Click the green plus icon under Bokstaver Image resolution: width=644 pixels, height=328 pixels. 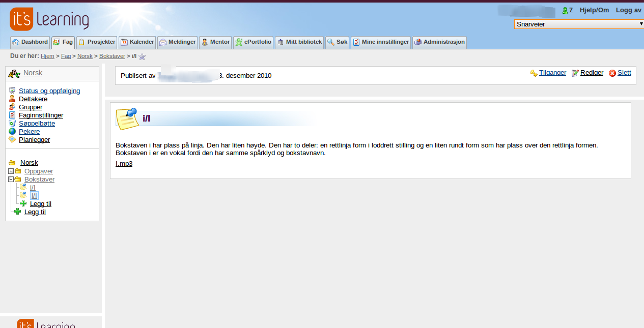[23, 204]
